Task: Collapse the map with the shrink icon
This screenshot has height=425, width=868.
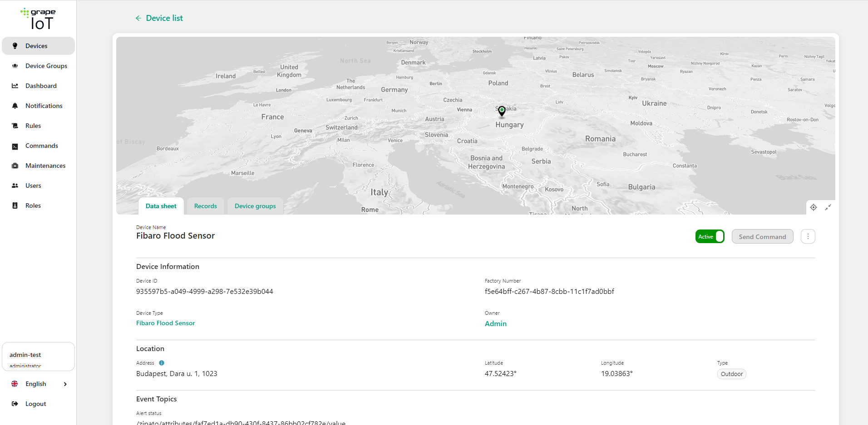Action: [828, 207]
